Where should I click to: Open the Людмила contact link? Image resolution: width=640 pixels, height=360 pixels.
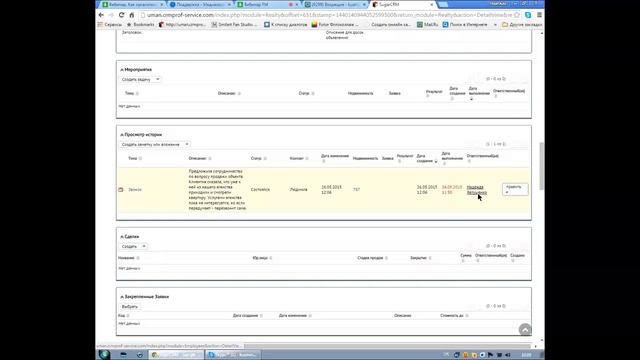pos(298,190)
